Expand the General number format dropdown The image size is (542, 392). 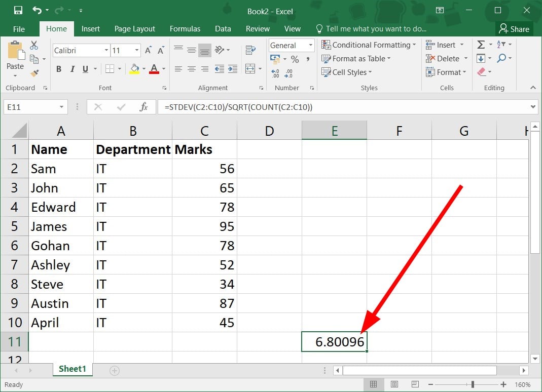click(x=310, y=46)
